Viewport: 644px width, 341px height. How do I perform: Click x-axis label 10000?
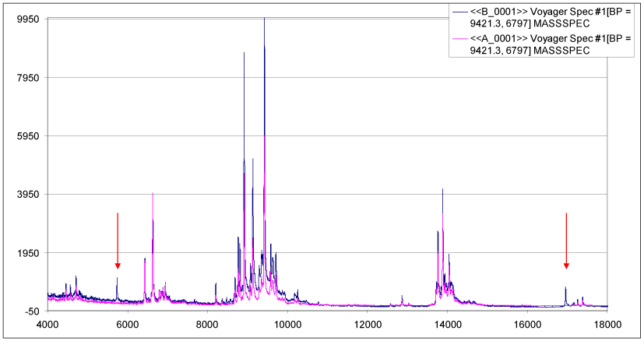point(287,324)
